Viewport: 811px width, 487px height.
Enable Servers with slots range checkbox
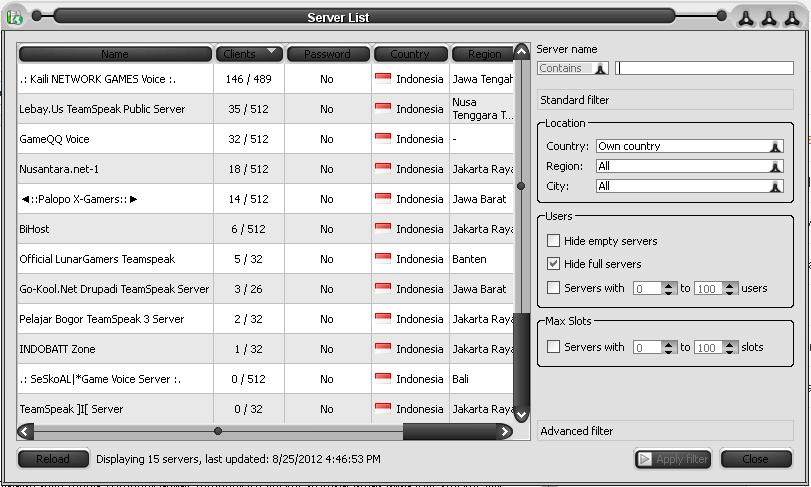click(x=553, y=346)
